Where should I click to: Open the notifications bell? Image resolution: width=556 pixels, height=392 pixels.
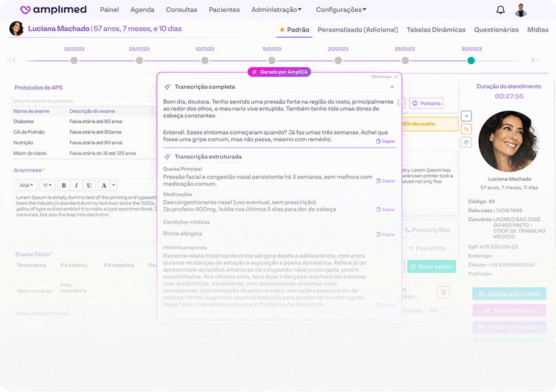500,10
